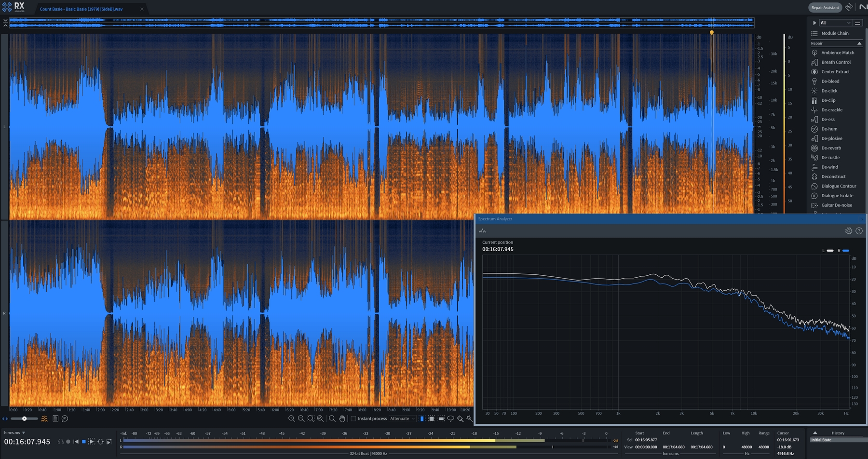Open Spectrum Analyzer settings gear
Image resolution: width=868 pixels, height=459 pixels.
tap(849, 231)
